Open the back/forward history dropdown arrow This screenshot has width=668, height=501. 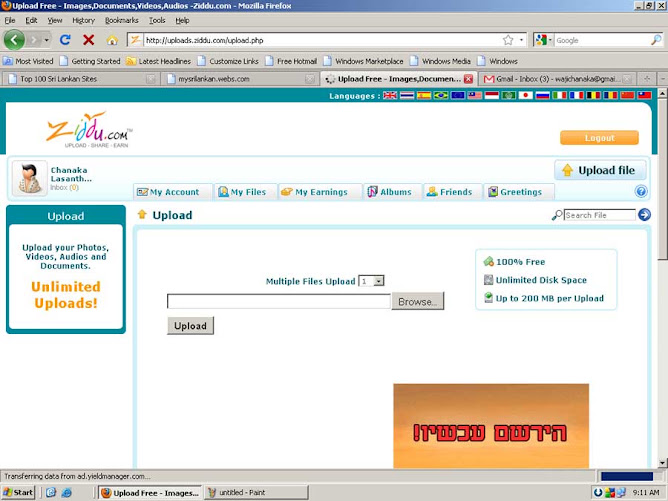pos(46,40)
